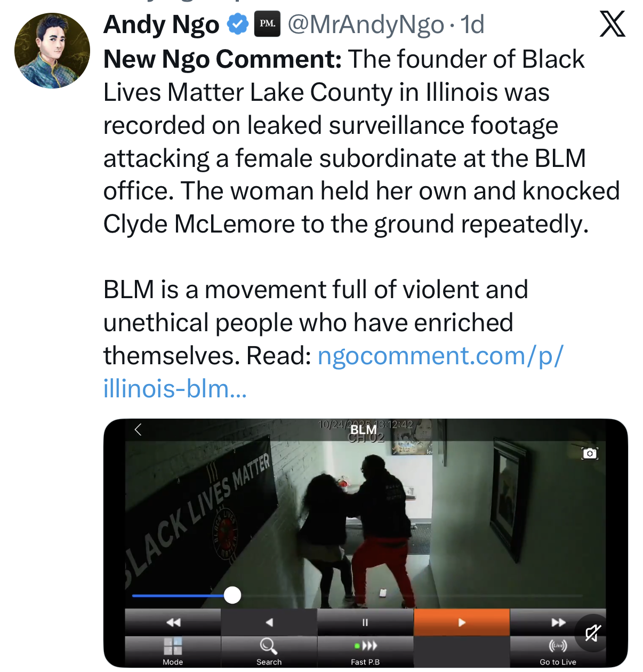
Task: Tap the camera snapshot icon
Action: [x=590, y=453]
